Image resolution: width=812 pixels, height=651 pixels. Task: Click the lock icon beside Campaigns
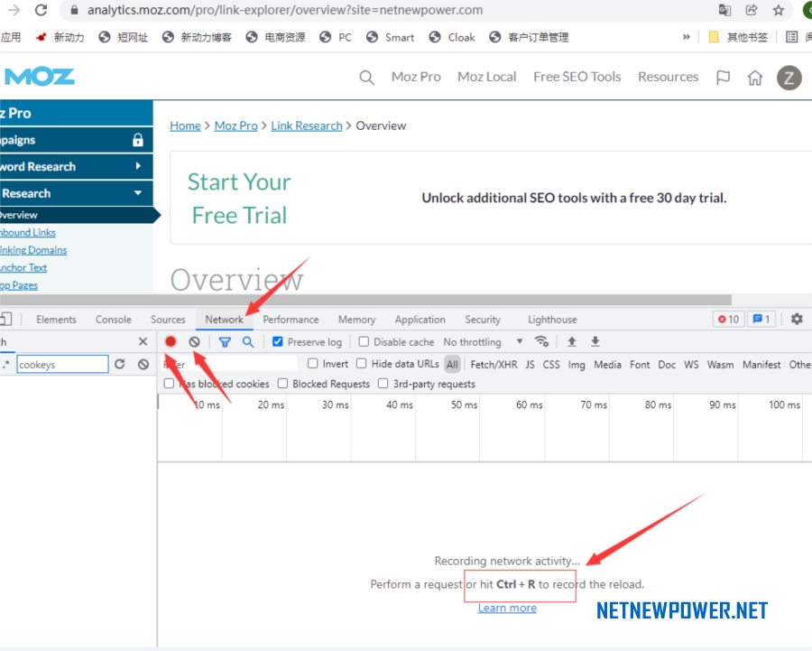click(138, 140)
